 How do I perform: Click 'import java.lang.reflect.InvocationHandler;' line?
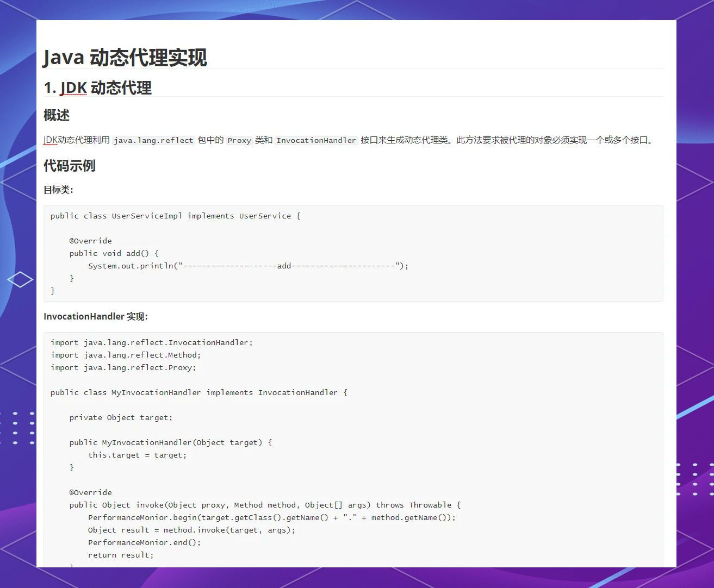pyautogui.click(x=152, y=342)
